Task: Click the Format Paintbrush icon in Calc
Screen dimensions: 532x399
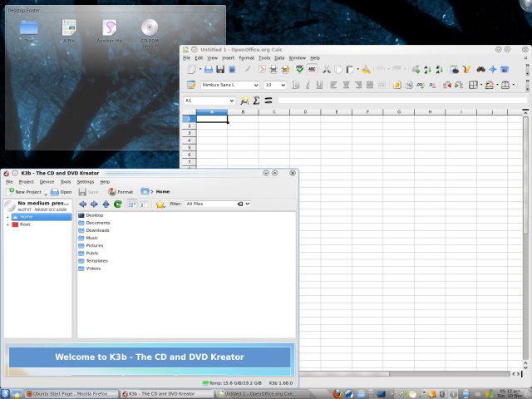Action: (366, 70)
